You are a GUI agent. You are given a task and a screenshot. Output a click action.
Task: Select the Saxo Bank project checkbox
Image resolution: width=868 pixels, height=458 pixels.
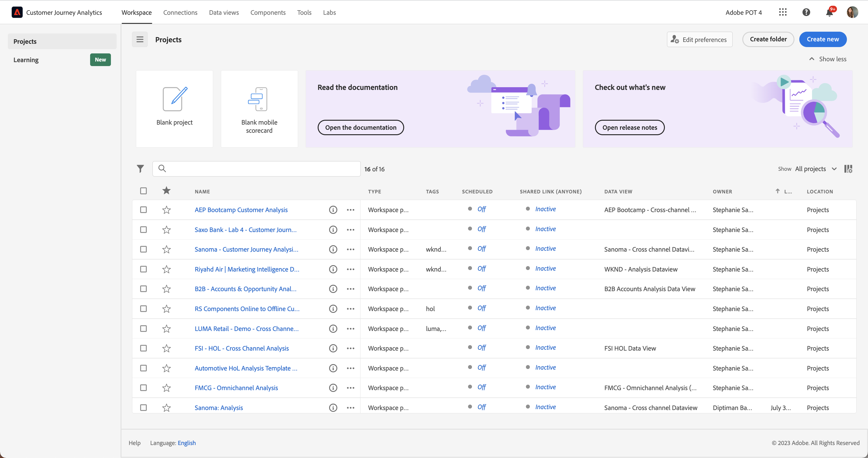143,230
